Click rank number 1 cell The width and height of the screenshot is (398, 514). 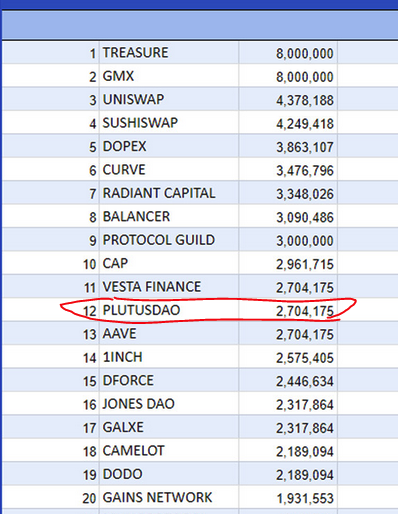pos(51,52)
